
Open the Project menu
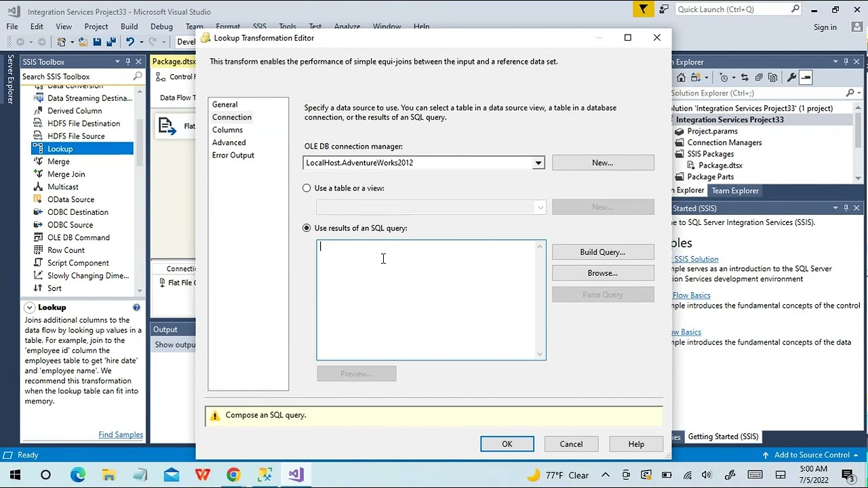click(x=96, y=26)
